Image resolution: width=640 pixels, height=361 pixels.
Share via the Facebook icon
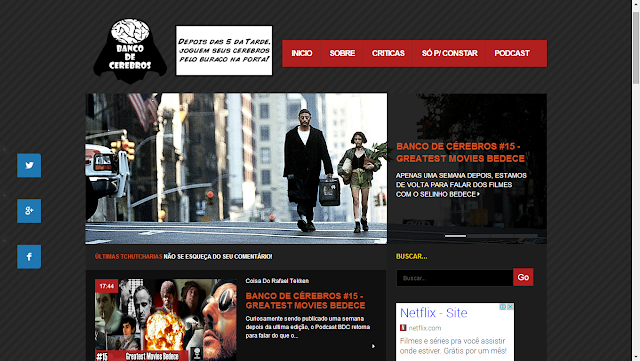point(29,256)
